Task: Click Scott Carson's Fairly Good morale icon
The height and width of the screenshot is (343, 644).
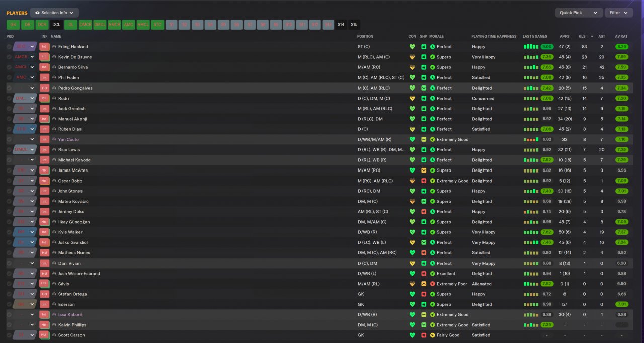Action: pos(433,335)
